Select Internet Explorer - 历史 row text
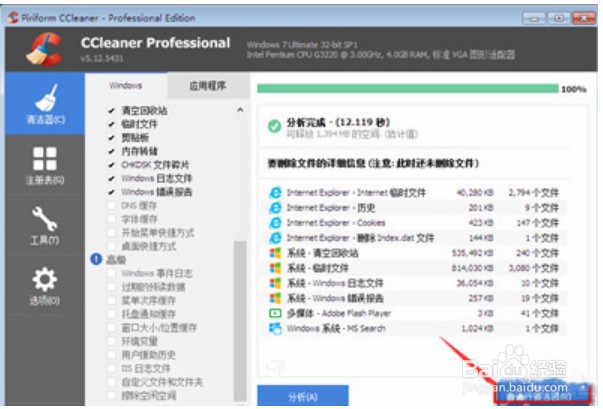The width and height of the screenshot is (603, 409). pos(331,208)
